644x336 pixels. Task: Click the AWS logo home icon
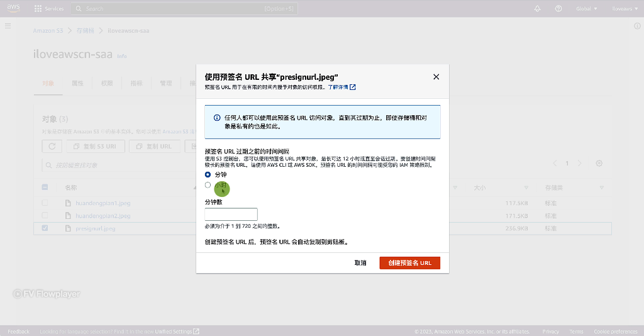pyautogui.click(x=14, y=8)
